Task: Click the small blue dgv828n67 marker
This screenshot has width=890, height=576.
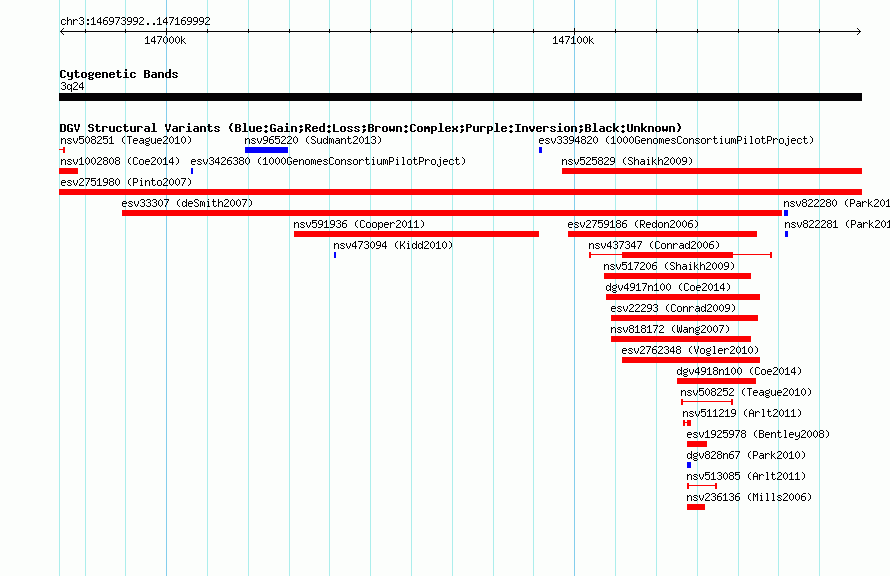Action: click(x=689, y=465)
